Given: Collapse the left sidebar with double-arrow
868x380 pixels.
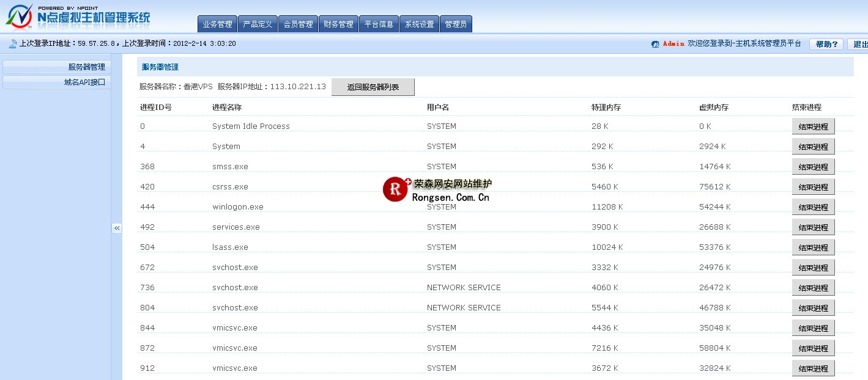Looking at the screenshot, I should coord(117,228).
